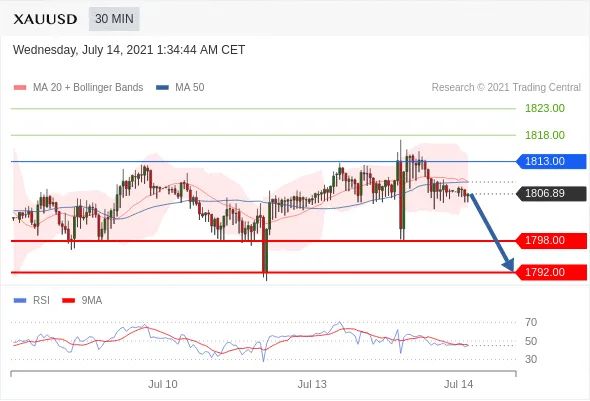
Task: Click the Jul 13 date axis label
Action: tap(312, 384)
